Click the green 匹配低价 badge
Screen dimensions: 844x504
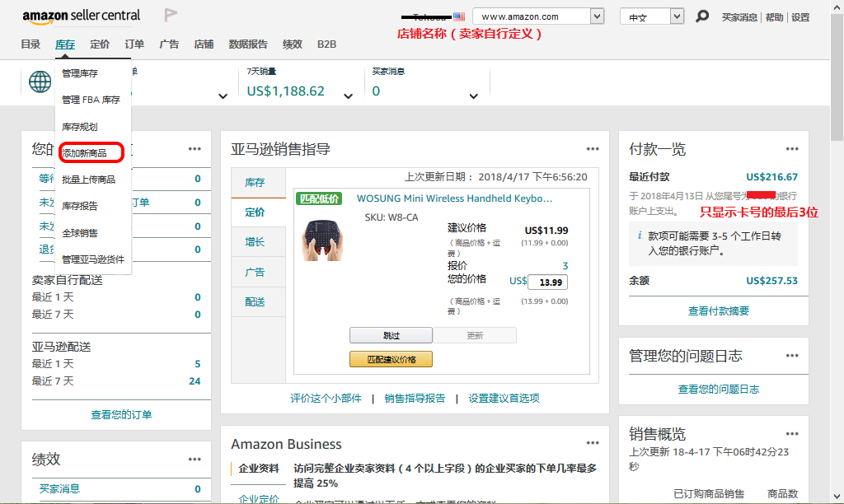click(319, 199)
